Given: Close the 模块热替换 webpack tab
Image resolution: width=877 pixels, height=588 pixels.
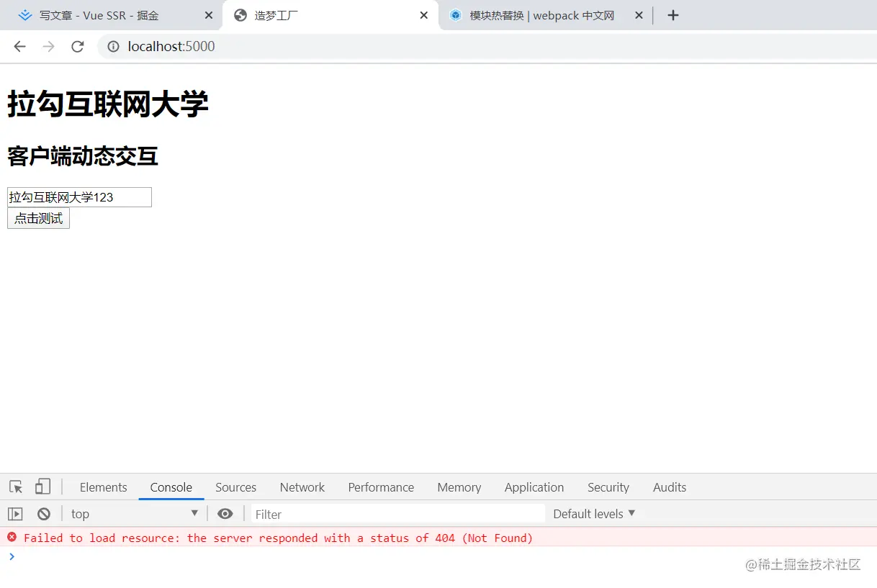Looking at the screenshot, I should 638,15.
